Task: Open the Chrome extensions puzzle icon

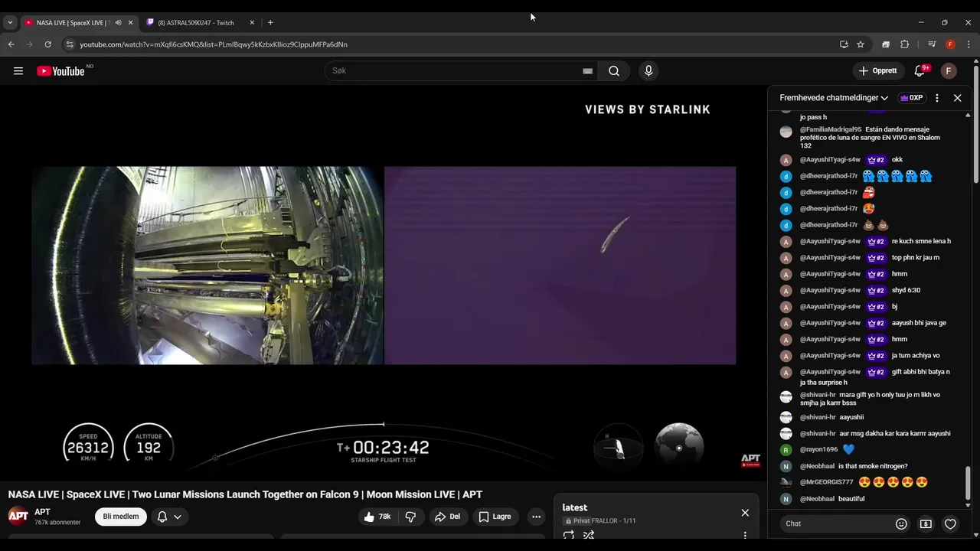Action: [904, 44]
